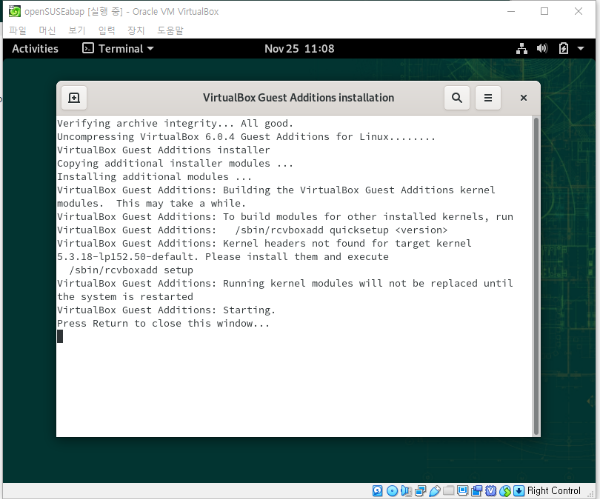Image resolution: width=600 pixels, height=499 pixels.
Task: Open the Terminal application menu dropdown
Action: [x=118, y=49]
